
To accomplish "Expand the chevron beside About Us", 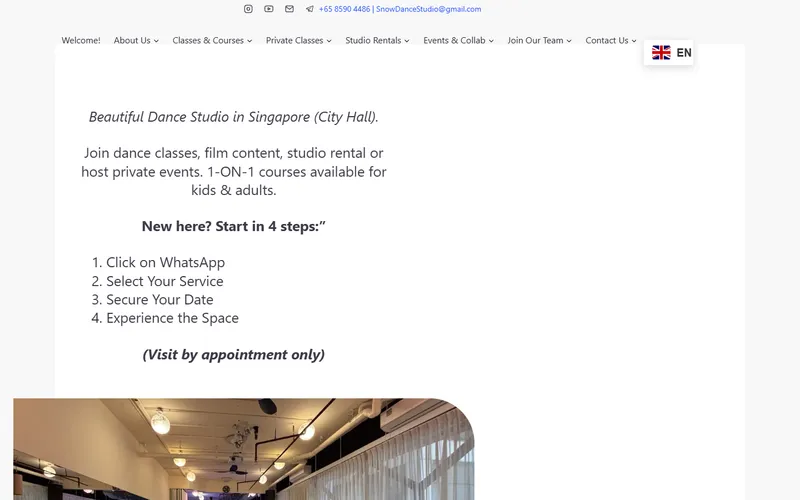I will (x=156, y=41).
